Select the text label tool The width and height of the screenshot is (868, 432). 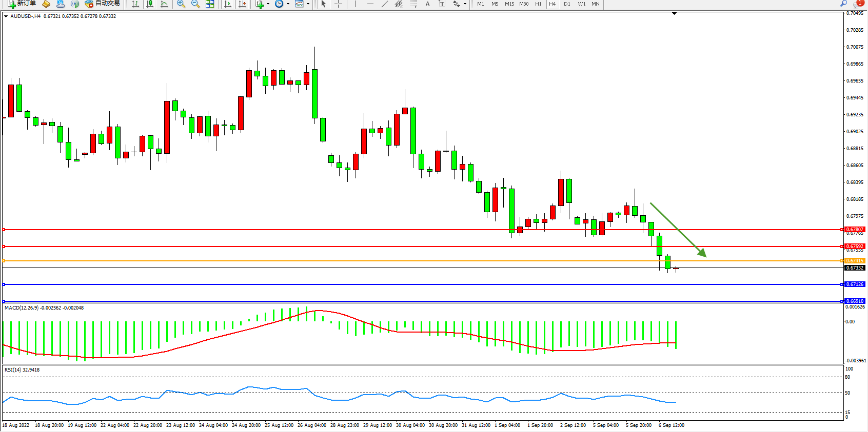pos(442,4)
